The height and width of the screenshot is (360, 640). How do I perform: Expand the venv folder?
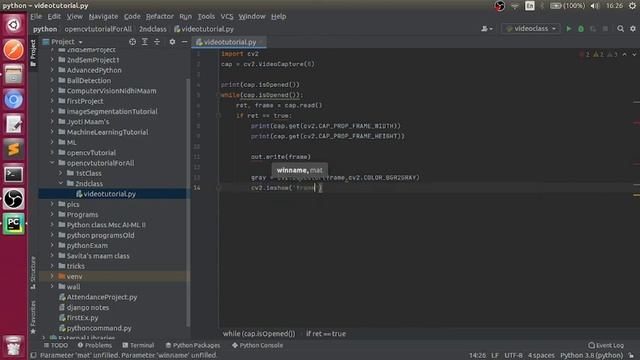pyautogui.click(x=52, y=276)
